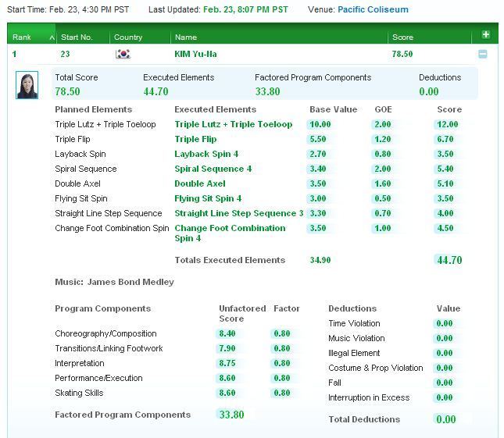This screenshot has height=438, width=504.
Task: Click executed element Spiral Sequence 4
Action: [213, 169]
